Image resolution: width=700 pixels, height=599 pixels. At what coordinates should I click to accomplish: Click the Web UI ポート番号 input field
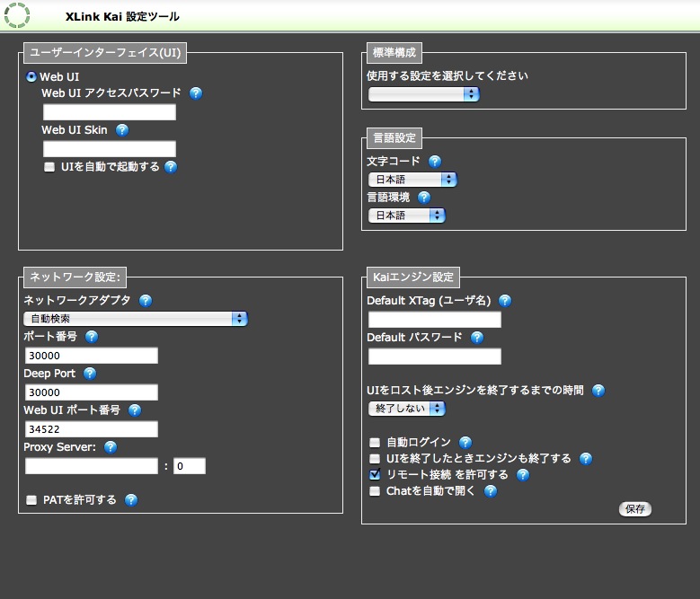[92, 429]
